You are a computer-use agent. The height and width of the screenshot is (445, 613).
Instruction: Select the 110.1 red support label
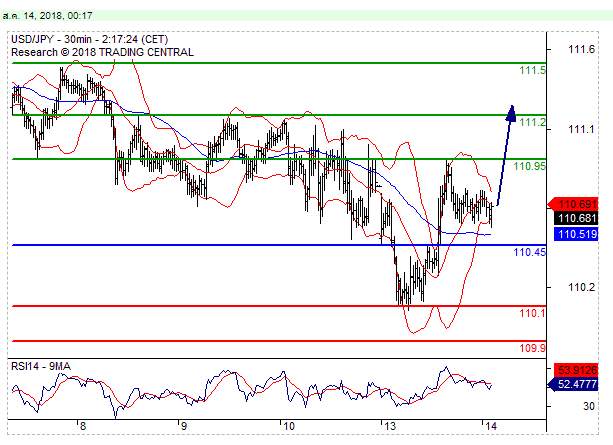(532, 313)
